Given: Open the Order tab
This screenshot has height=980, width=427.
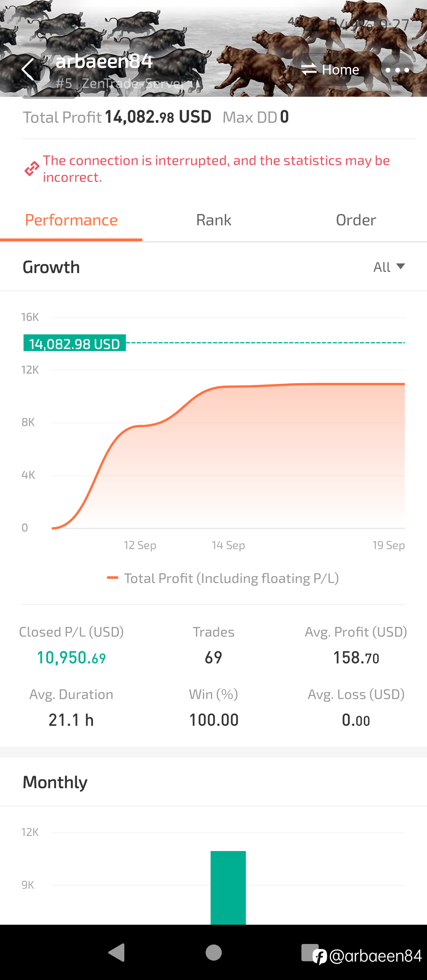Looking at the screenshot, I should 356,220.
